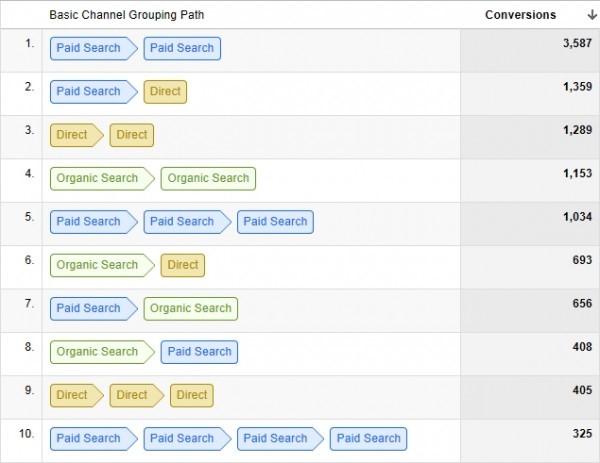Image resolution: width=600 pixels, height=463 pixels.
Task: Click the conversions value 405
Action: click(x=582, y=390)
